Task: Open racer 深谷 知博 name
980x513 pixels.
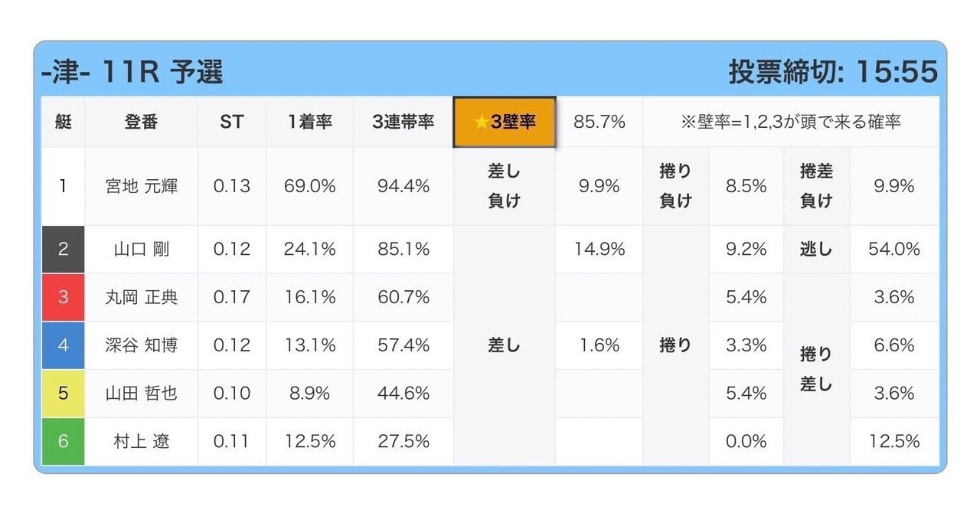Action: coord(142,345)
